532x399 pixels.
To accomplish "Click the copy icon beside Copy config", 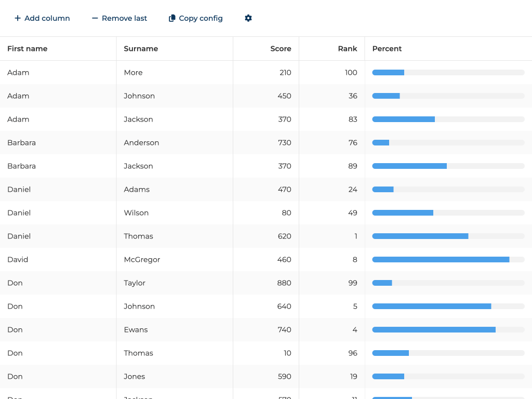I will point(172,18).
